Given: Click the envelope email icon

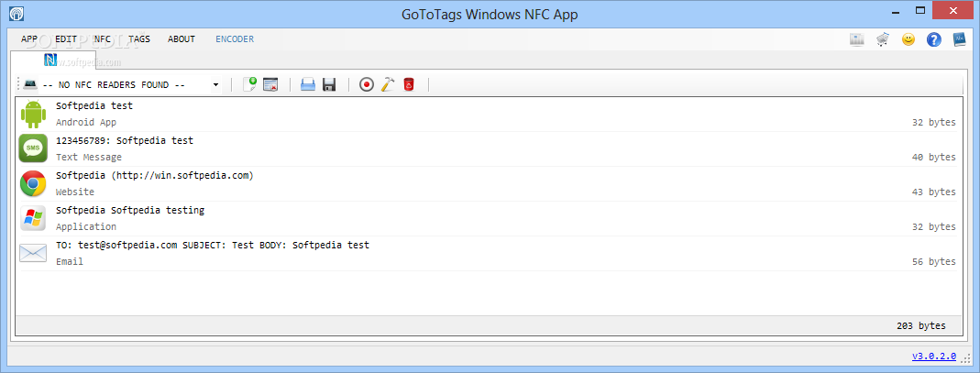Looking at the screenshot, I should 33,253.
